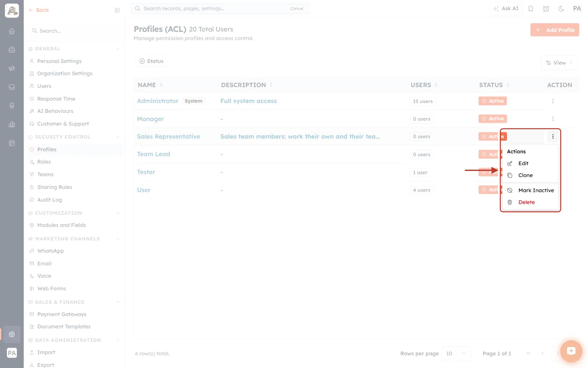
Task: Open the Manager profile link
Action: pos(150,119)
